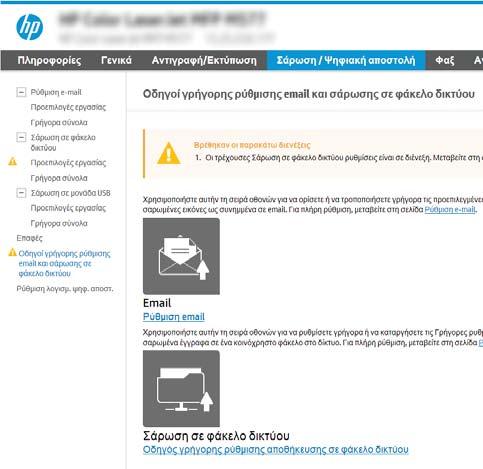Collapse the Σάρωση σε φάκελο δικτύου node

pyautogui.click(x=21, y=137)
